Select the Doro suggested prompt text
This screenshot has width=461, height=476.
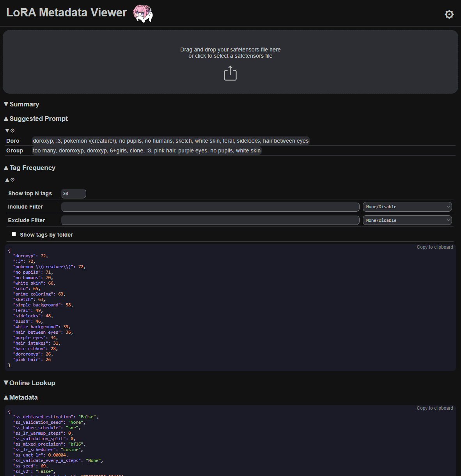pos(170,141)
